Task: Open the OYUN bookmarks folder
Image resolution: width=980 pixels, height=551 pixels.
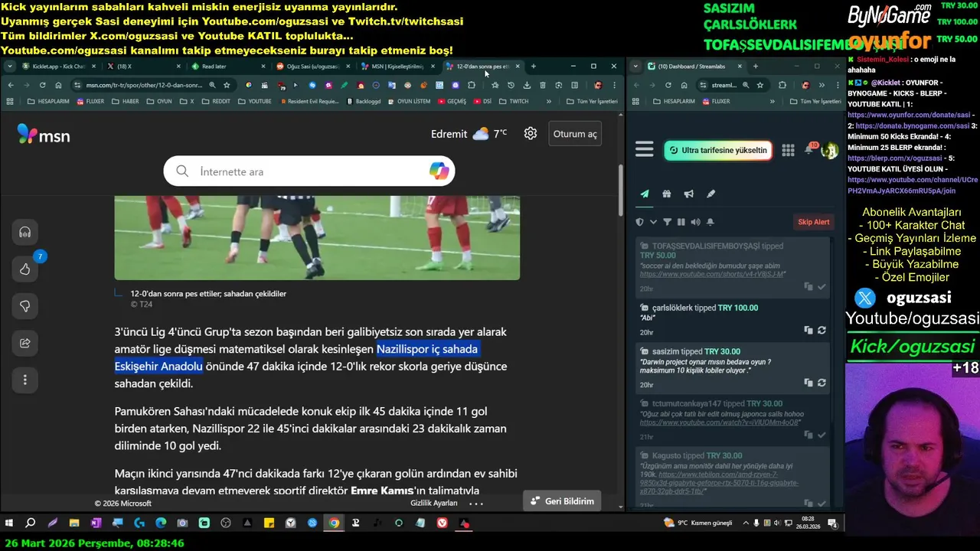Action: click(159, 101)
